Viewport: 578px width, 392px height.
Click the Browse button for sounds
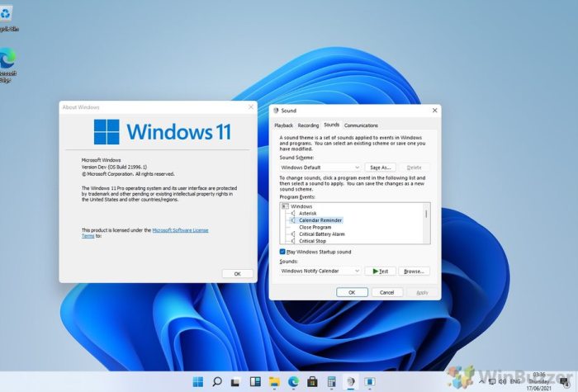414,271
